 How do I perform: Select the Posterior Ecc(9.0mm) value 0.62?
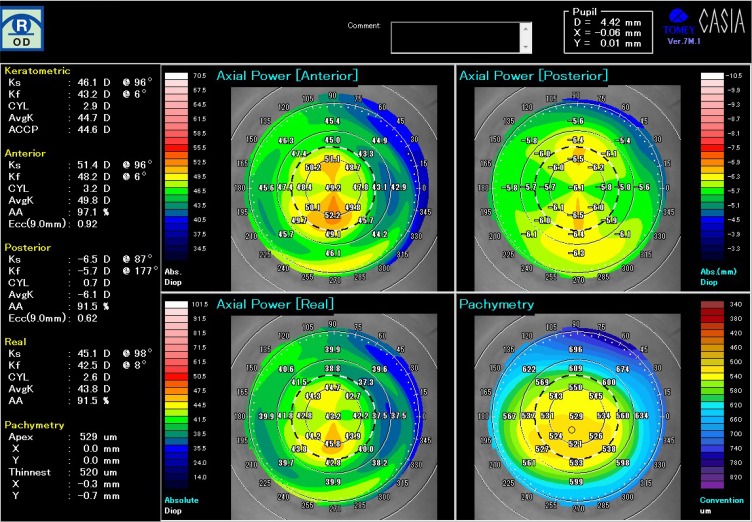tap(87, 318)
